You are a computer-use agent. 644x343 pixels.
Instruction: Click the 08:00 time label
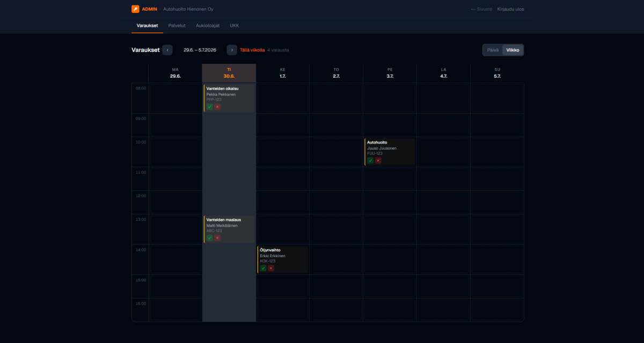click(x=141, y=88)
